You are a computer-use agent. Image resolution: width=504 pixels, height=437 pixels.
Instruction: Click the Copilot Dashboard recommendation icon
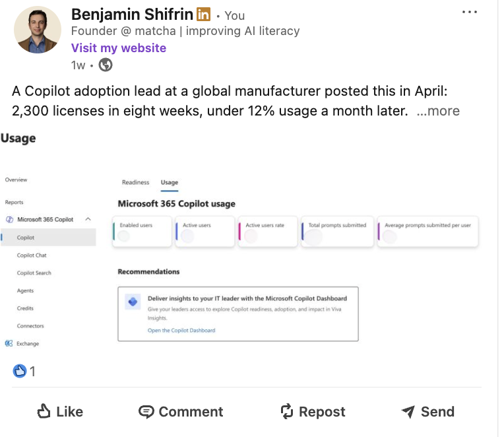pyautogui.click(x=133, y=302)
